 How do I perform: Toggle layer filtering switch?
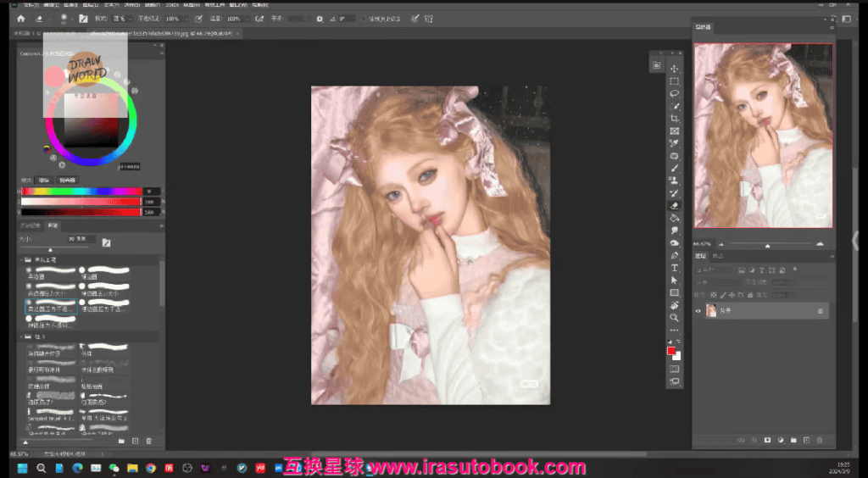tap(795, 270)
